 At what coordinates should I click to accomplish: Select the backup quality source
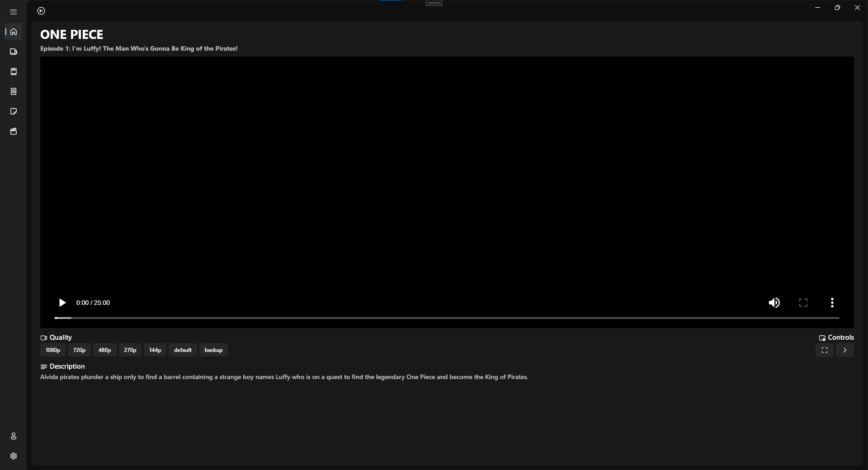[213, 350]
